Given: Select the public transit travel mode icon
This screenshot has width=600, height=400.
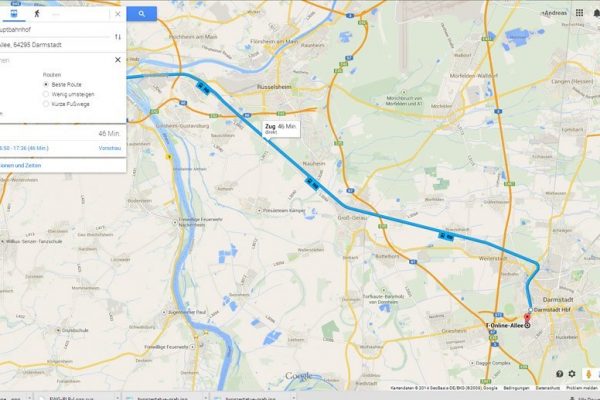Looking at the screenshot, I should tap(13, 14).
